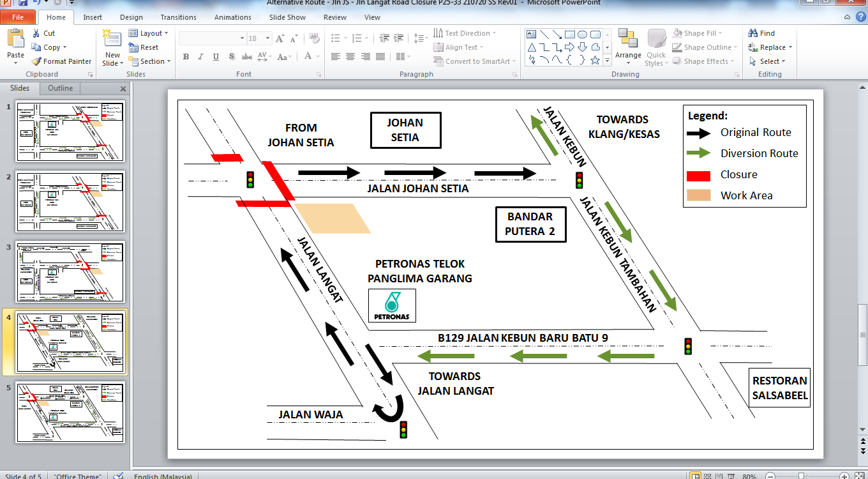Viewport: 868px width, 479px height.
Task: Open the Transitions ribbon tab
Action: (x=178, y=17)
